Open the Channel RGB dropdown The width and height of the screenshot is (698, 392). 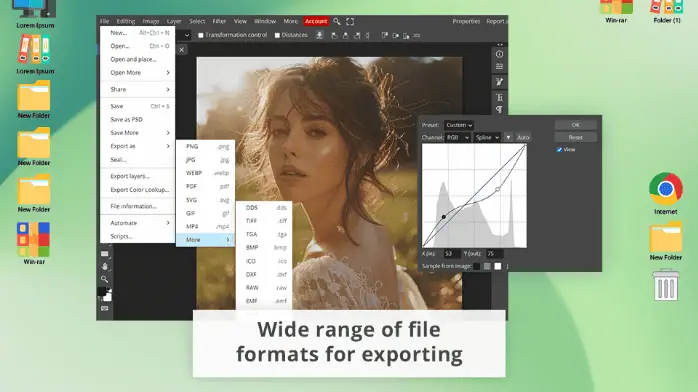pyautogui.click(x=458, y=137)
